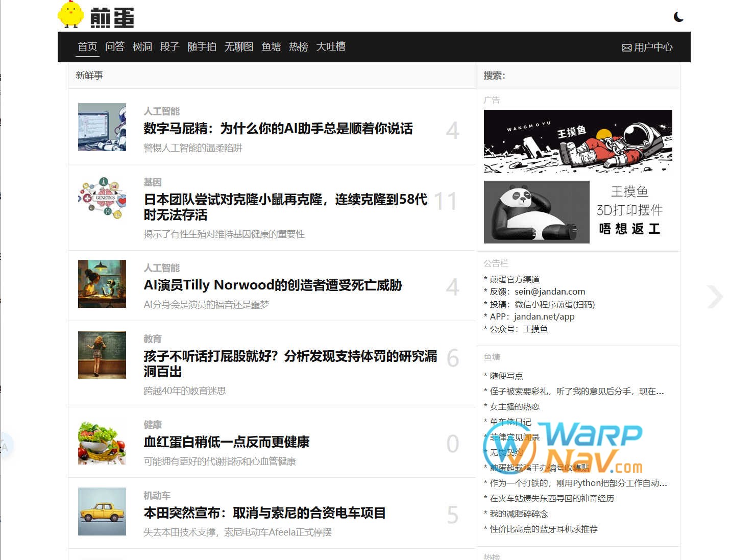Open the 女主播的热恋 fish pond post
The image size is (731, 560).
(514, 406)
